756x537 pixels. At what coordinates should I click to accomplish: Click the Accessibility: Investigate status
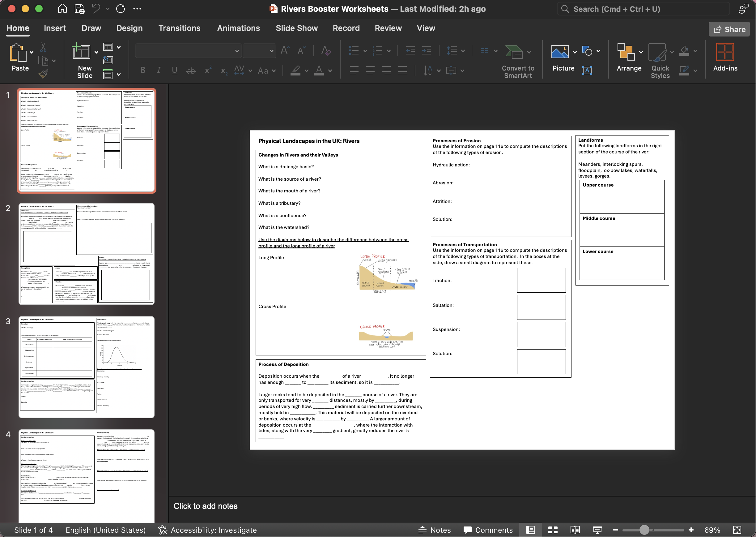207,530
